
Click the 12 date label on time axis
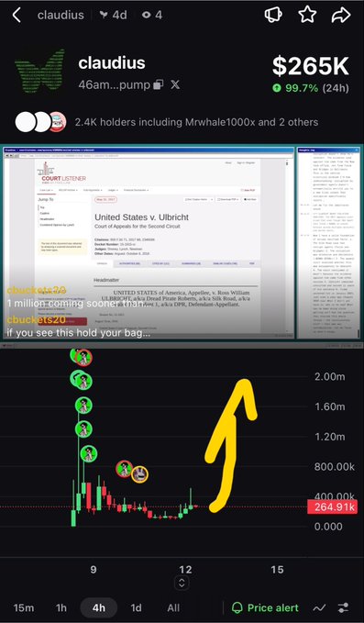pos(185,570)
